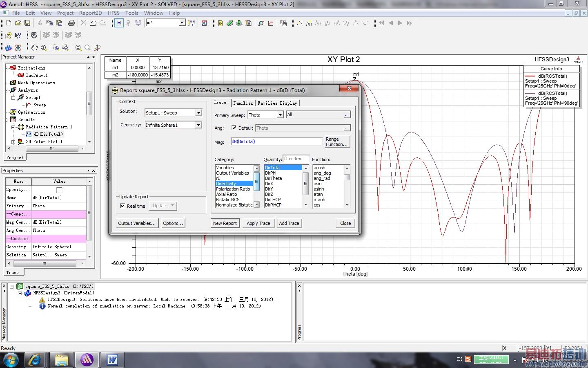Select Polarization Ratio in Category list
588x368 pixels.
(x=233, y=189)
